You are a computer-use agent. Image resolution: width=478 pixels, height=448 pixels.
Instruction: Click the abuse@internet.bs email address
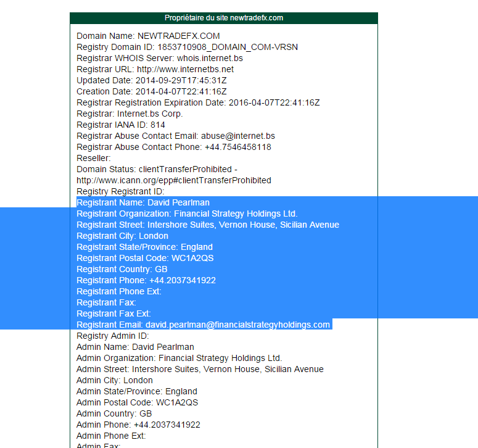coord(238,136)
